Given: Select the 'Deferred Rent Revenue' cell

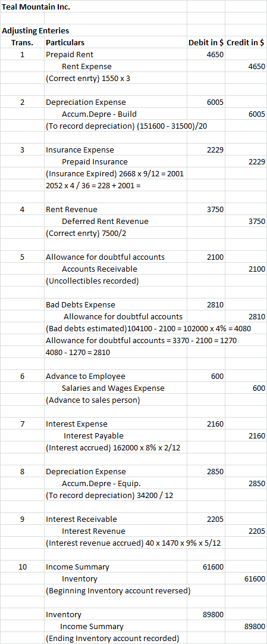Looking at the screenshot, I should 105,222.
